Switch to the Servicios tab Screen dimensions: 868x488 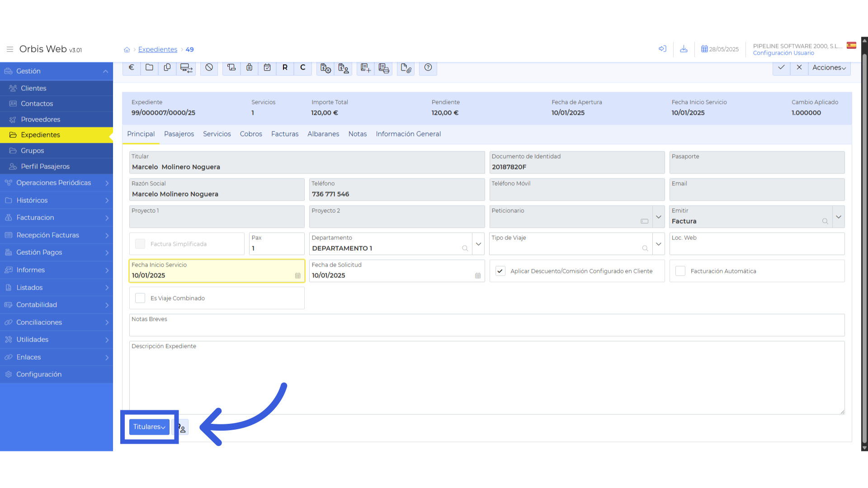click(x=217, y=134)
